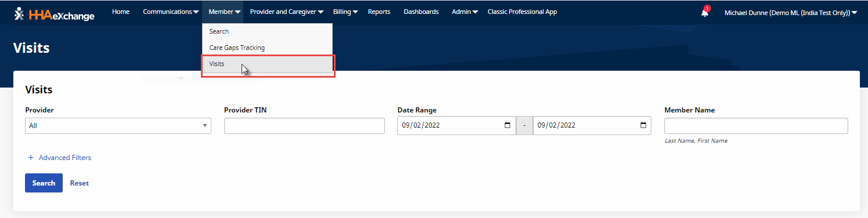This screenshot has height=218, width=868.
Task: Click the plus icon beside Advanced Filters
Action: [30, 158]
